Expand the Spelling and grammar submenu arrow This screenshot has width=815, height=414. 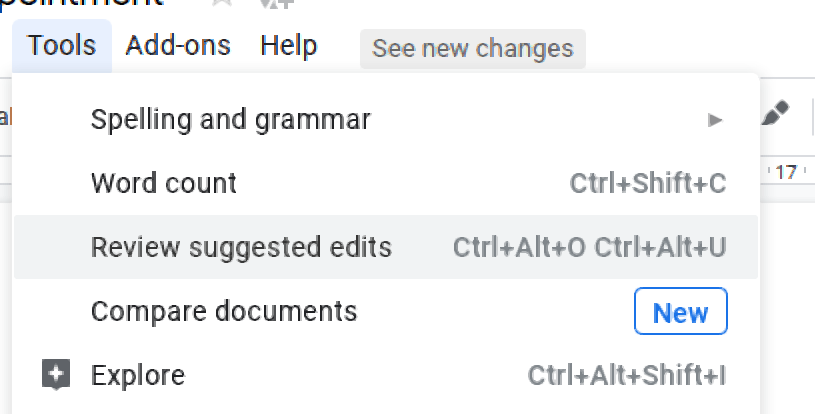click(x=715, y=121)
